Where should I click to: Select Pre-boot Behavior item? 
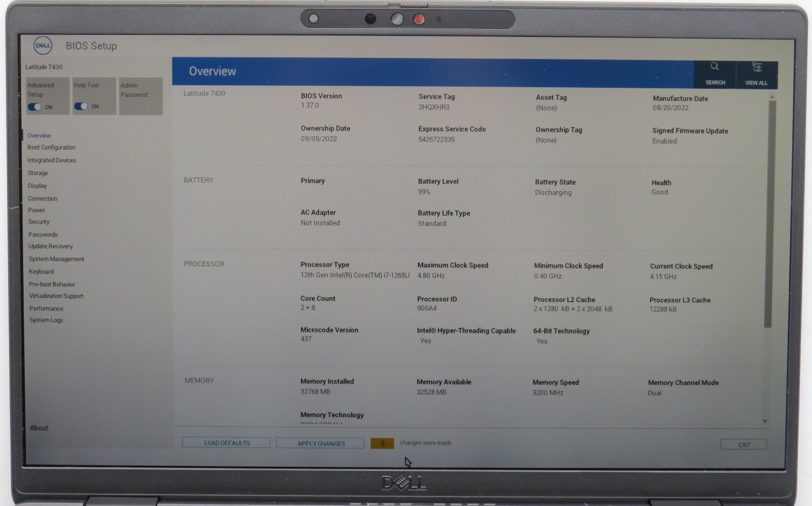point(52,284)
